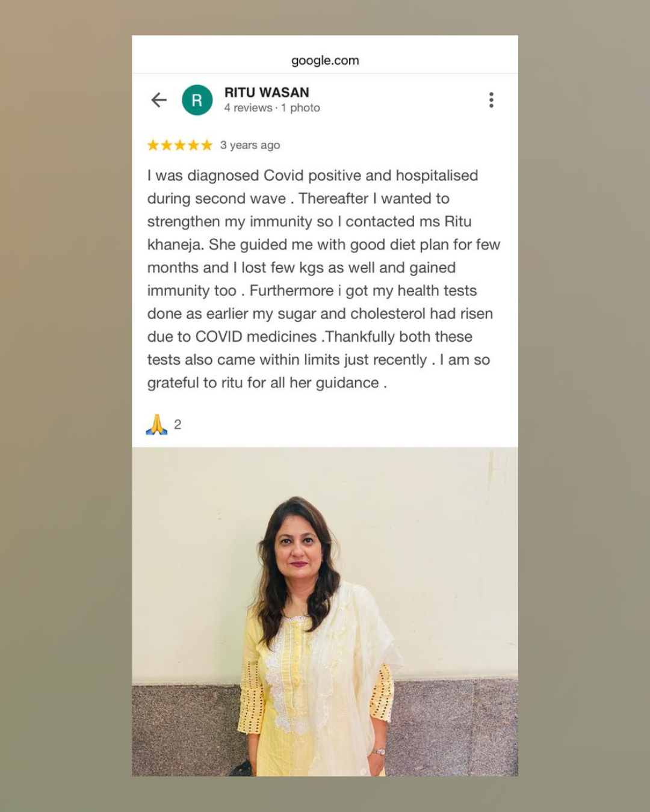Click the green R profile avatar
The width and height of the screenshot is (650, 812).
(x=197, y=100)
